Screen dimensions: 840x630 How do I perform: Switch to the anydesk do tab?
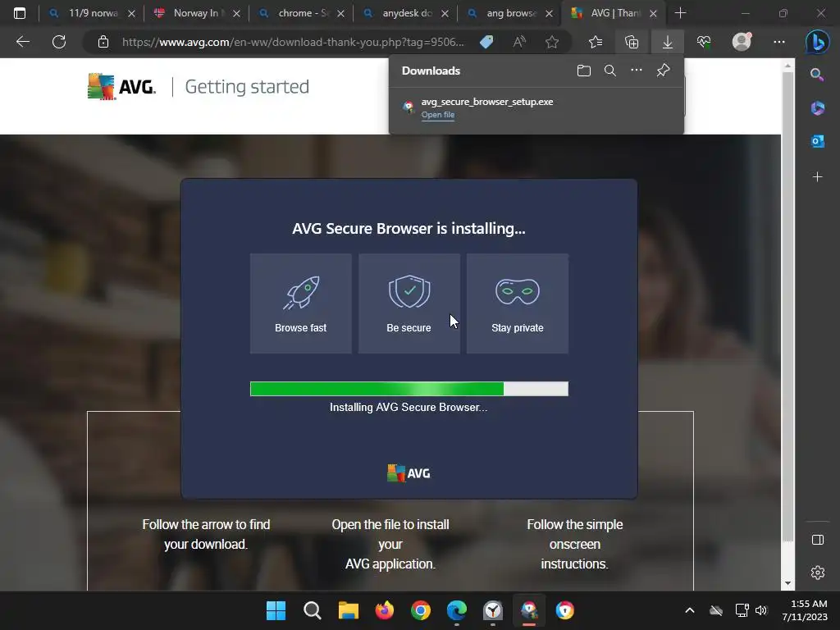pyautogui.click(x=406, y=13)
